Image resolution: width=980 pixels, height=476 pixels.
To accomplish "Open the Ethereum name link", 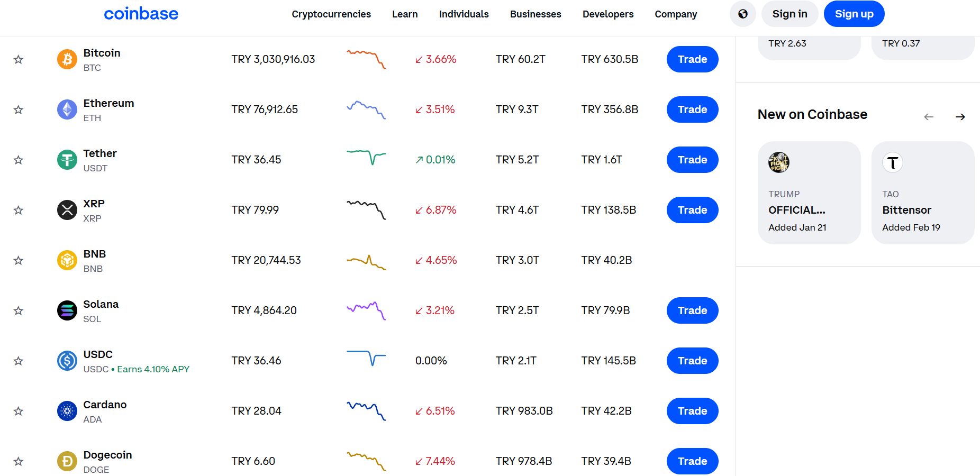I will point(108,103).
